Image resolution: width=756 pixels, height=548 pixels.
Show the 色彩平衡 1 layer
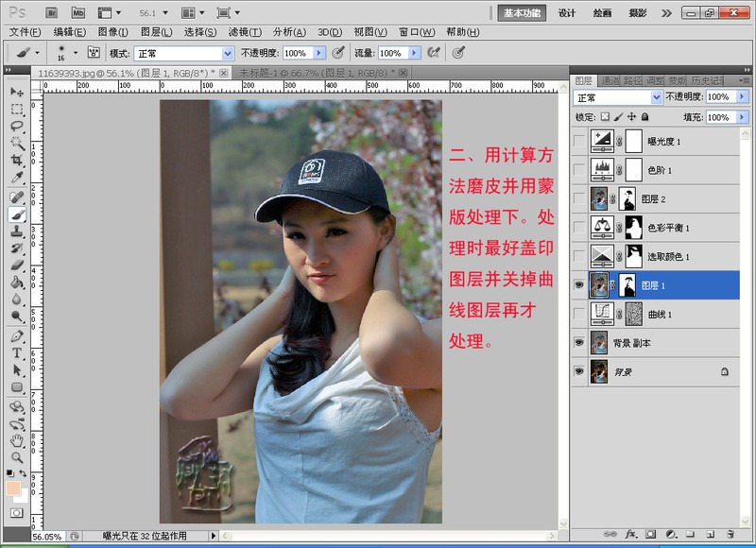tap(579, 228)
